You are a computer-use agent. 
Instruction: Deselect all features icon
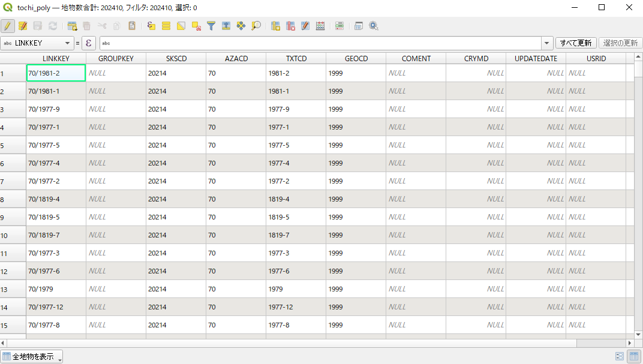tap(196, 26)
